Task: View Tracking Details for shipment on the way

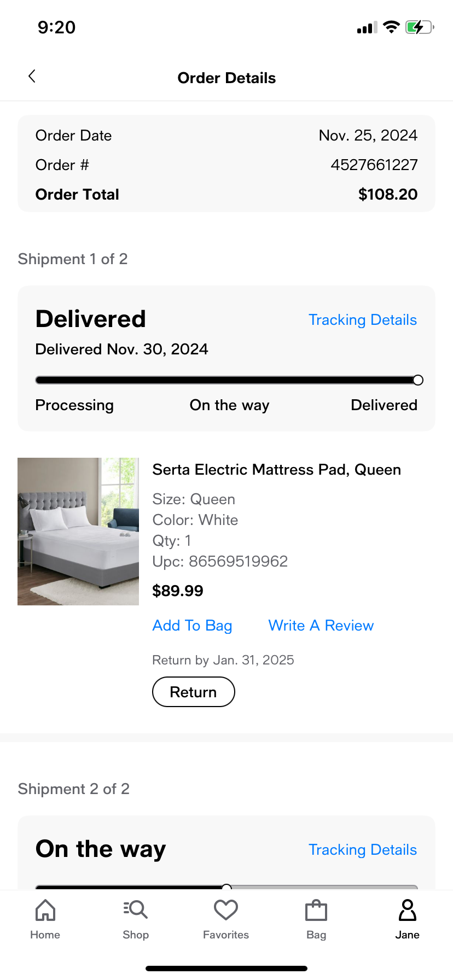Action: [363, 850]
